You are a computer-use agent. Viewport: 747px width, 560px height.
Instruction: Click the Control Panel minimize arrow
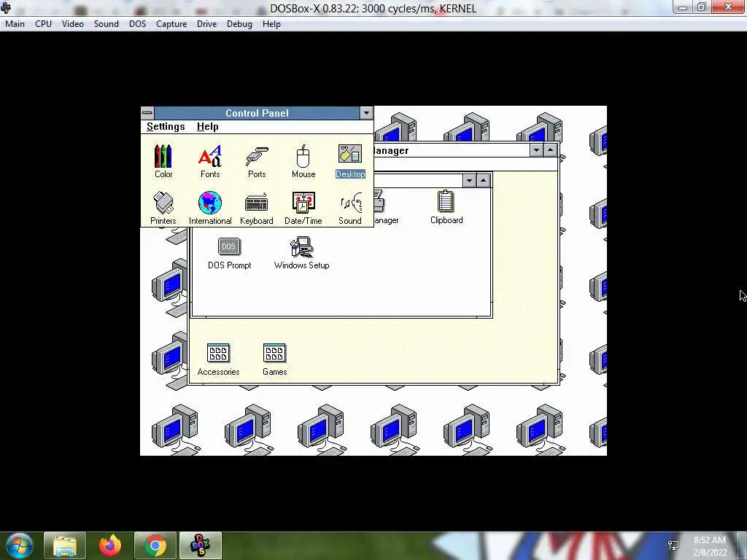click(366, 113)
